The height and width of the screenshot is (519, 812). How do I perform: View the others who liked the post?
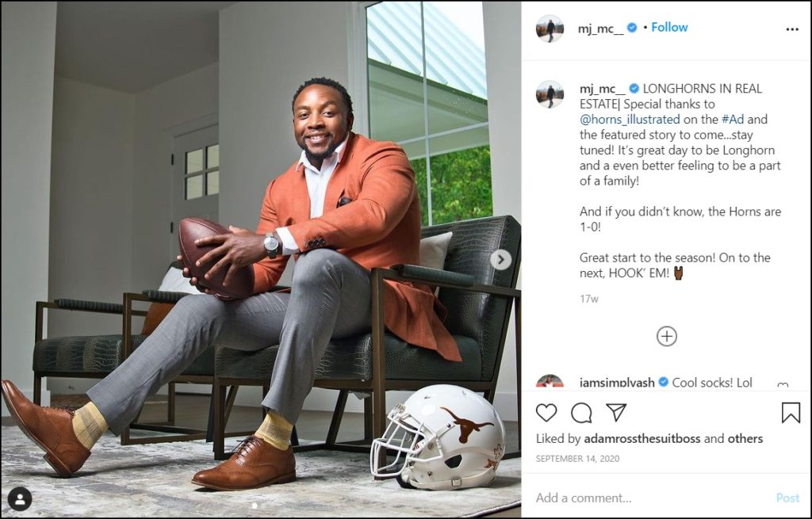(745, 438)
